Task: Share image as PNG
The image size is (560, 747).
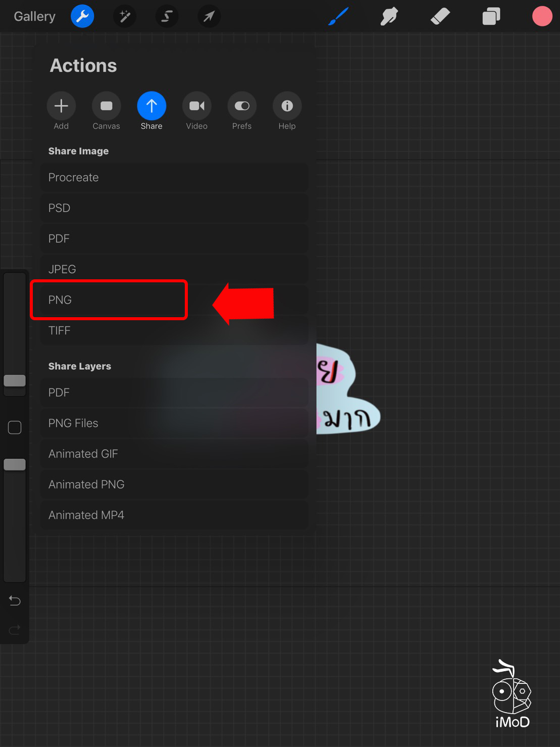Action: point(109,300)
